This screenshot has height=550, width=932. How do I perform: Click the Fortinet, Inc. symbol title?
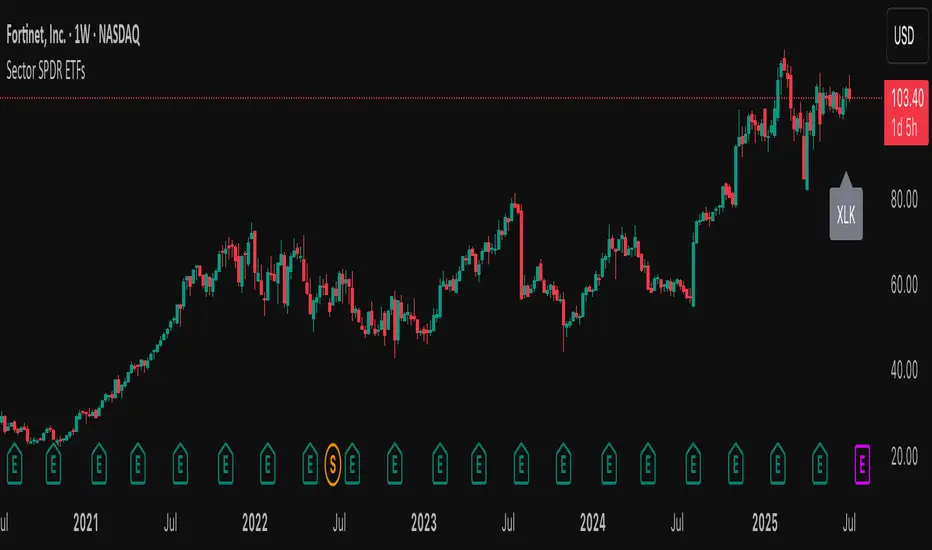pos(73,35)
